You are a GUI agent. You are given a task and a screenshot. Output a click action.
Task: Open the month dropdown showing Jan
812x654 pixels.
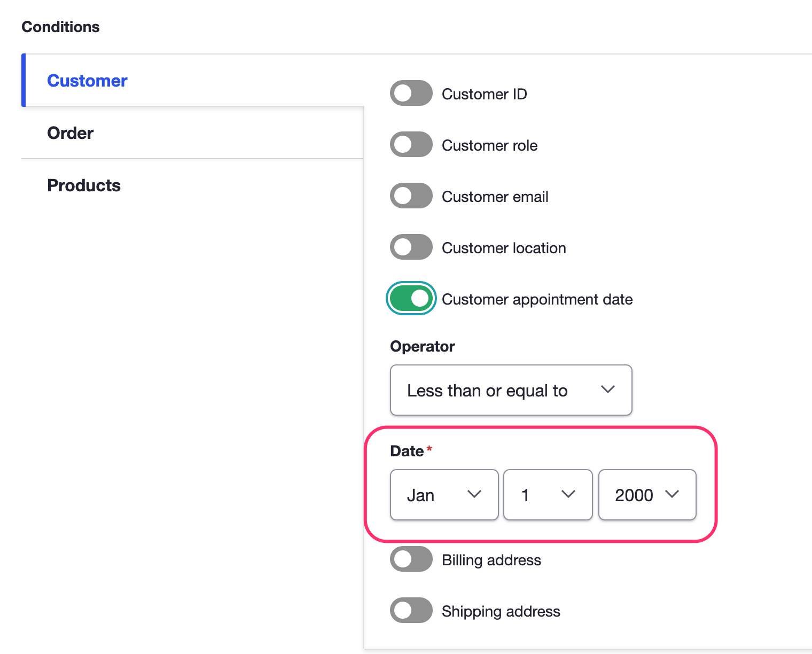[444, 495]
